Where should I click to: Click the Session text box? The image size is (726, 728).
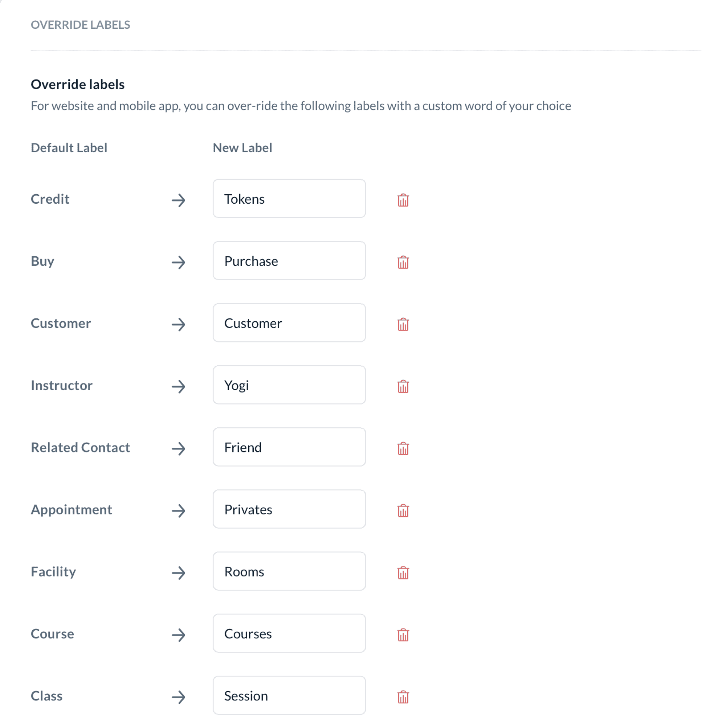click(x=289, y=696)
